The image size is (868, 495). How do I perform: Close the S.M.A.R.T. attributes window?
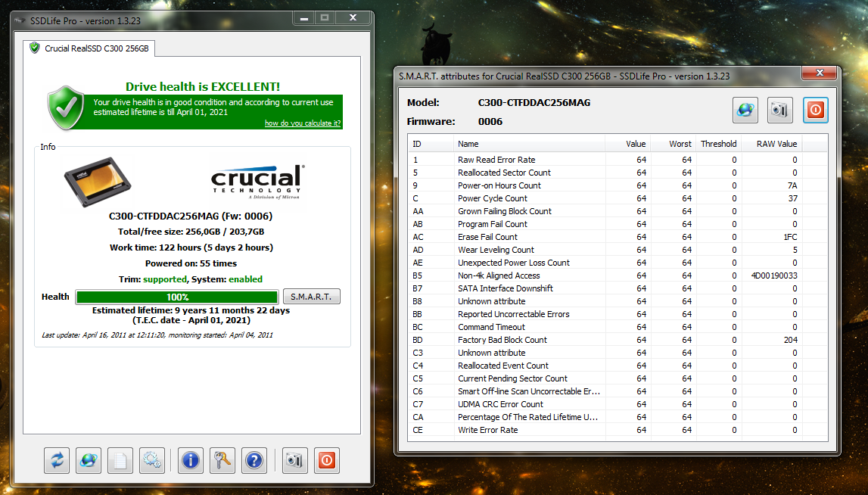point(820,73)
